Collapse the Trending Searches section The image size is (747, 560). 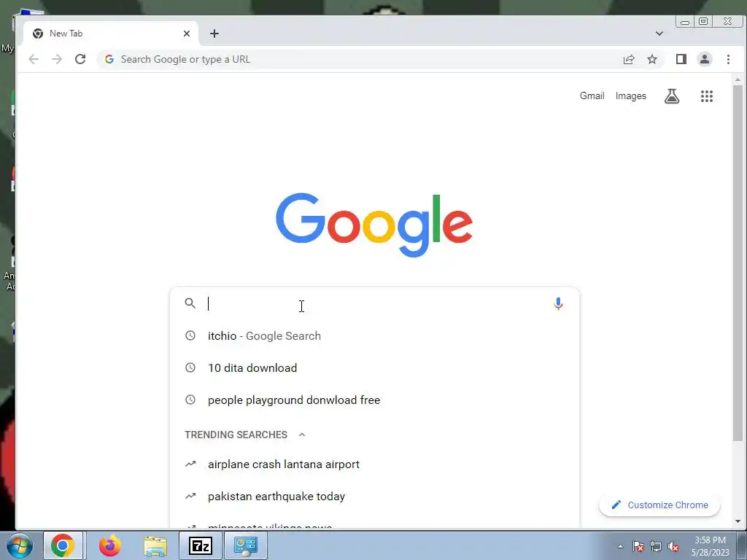point(301,435)
